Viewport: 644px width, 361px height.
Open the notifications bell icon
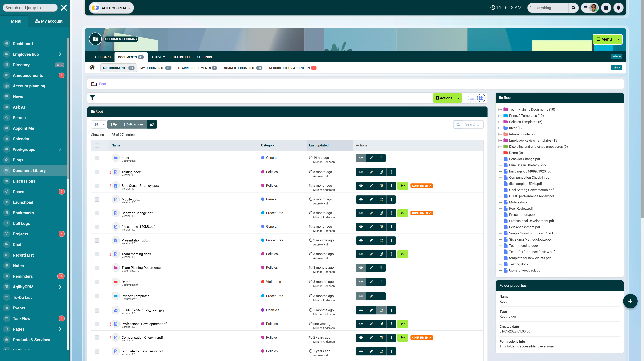click(x=618, y=8)
